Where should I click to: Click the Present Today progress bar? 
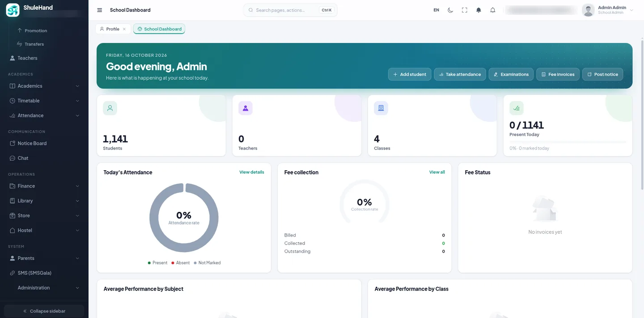568,142
